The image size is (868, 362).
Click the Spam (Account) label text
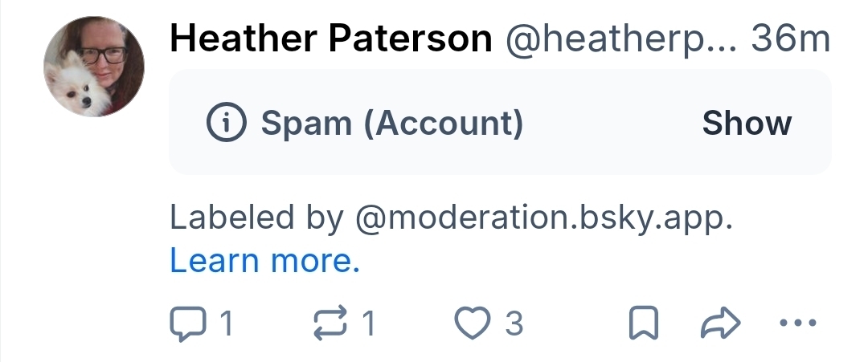(392, 123)
